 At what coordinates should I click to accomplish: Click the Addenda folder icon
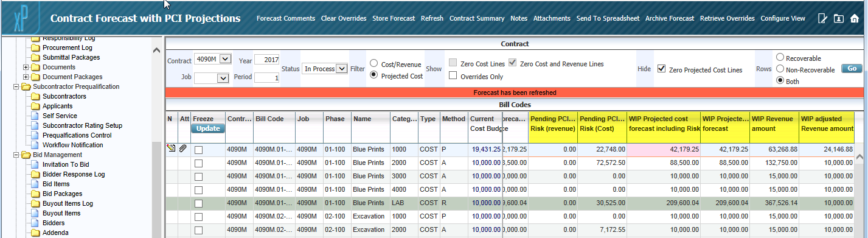pyautogui.click(x=35, y=233)
